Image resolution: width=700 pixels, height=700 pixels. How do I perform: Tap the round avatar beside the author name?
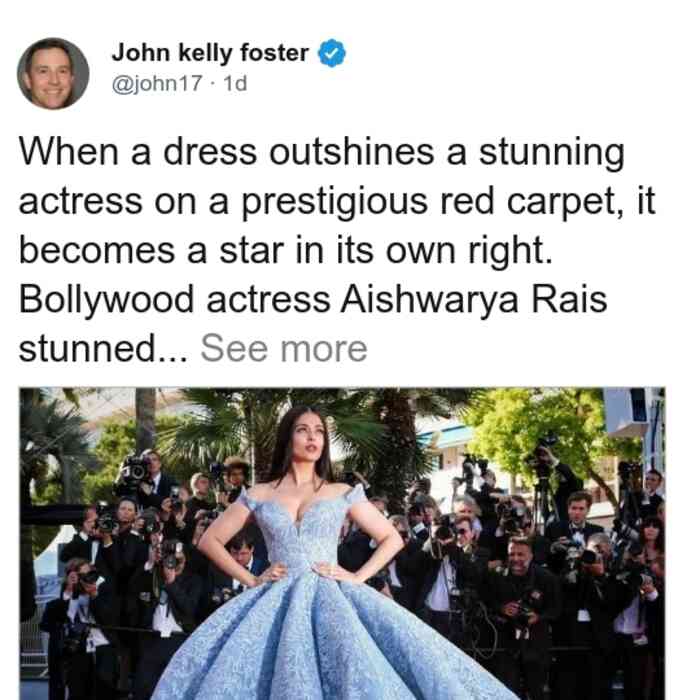(x=53, y=74)
